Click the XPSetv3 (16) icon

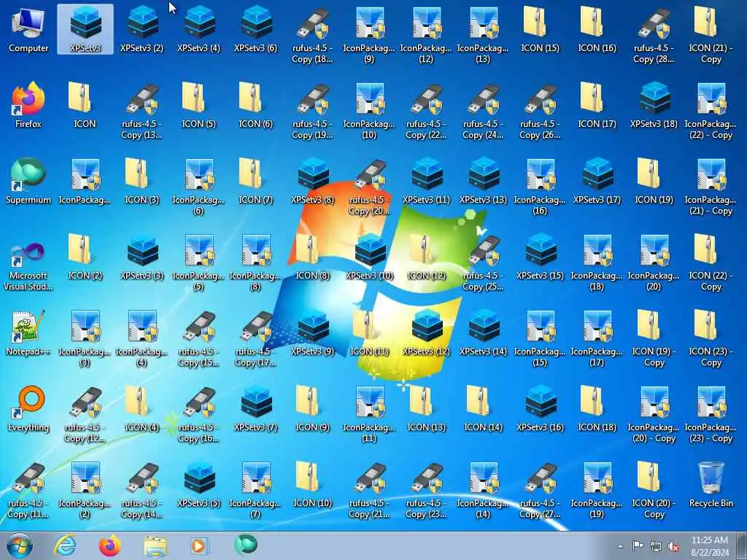pos(540,408)
